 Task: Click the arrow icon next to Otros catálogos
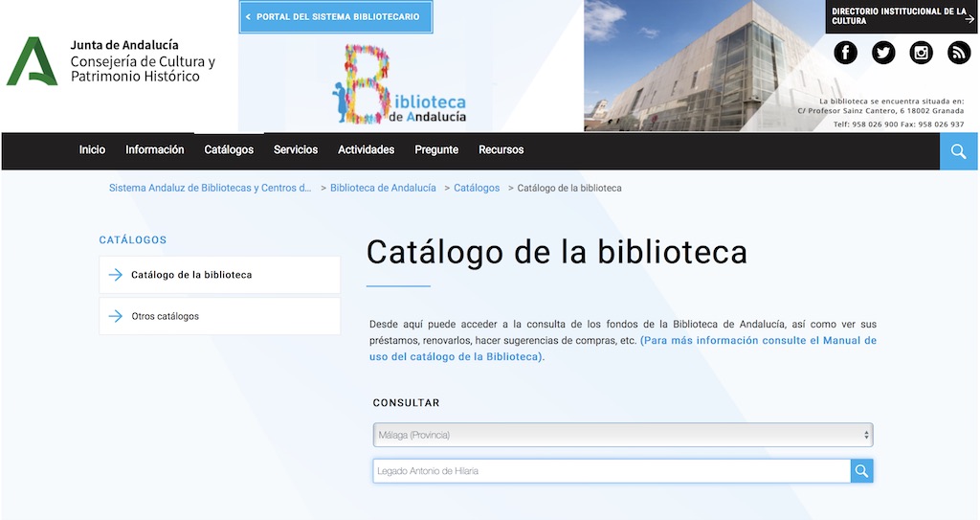point(115,316)
